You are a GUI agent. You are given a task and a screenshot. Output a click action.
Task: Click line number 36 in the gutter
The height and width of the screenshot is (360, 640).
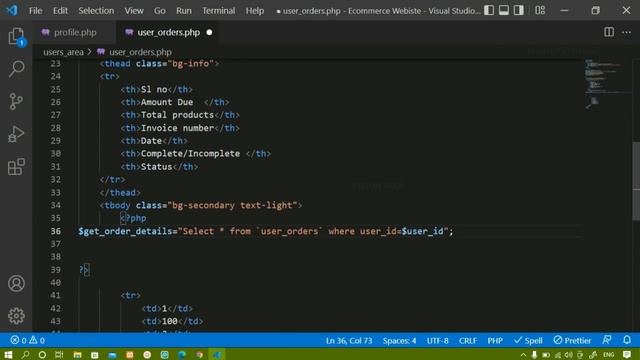(56, 231)
